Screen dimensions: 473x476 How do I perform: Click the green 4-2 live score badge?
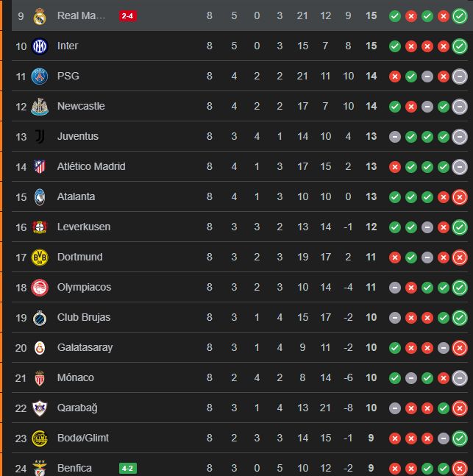[127, 468]
